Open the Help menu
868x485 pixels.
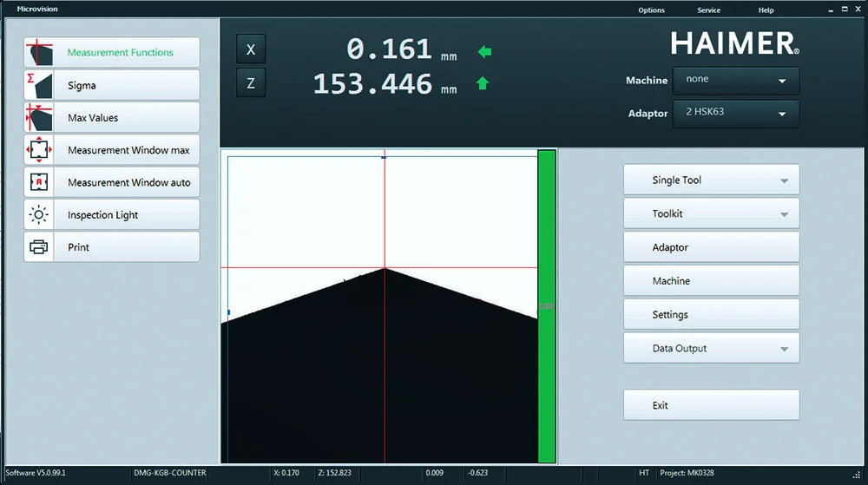[766, 10]
